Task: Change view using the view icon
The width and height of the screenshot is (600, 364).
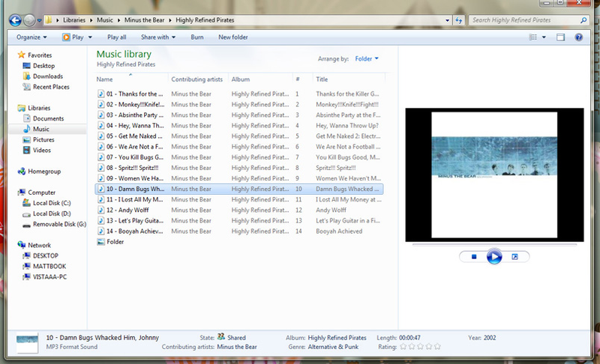Action: tap(533, 37)
